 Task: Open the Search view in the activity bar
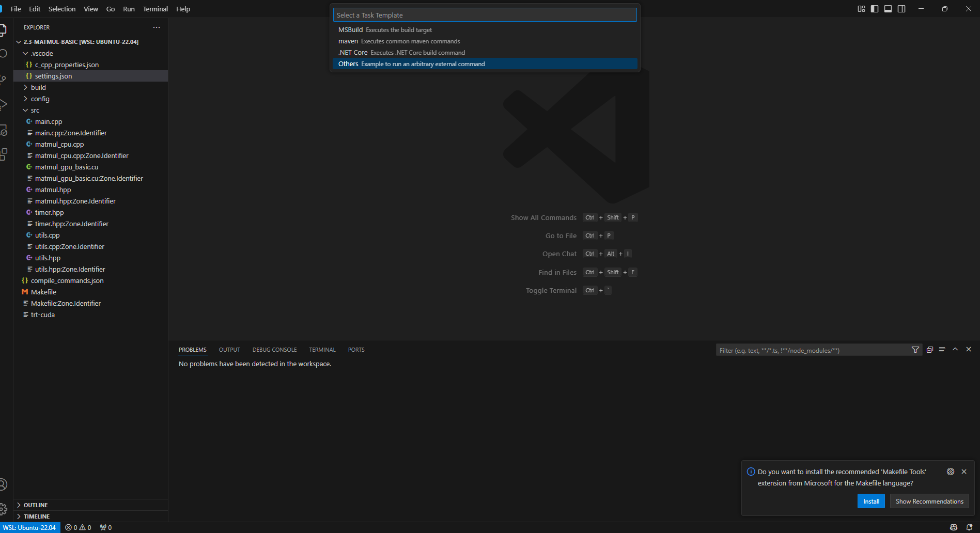[3, 54]
